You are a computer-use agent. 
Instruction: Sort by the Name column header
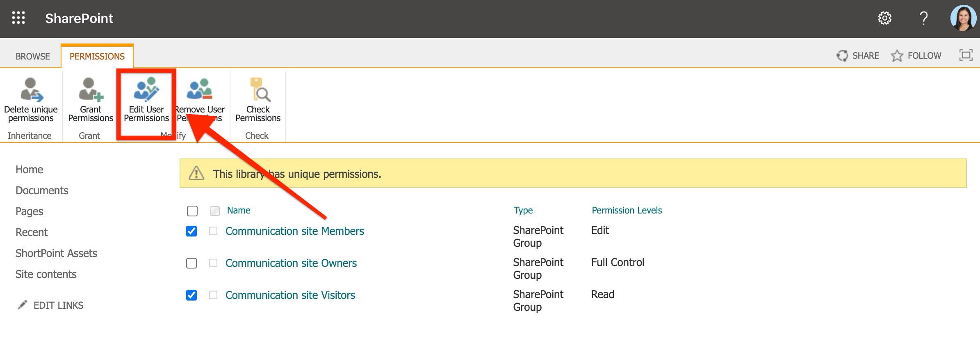[x=239, y=210]
